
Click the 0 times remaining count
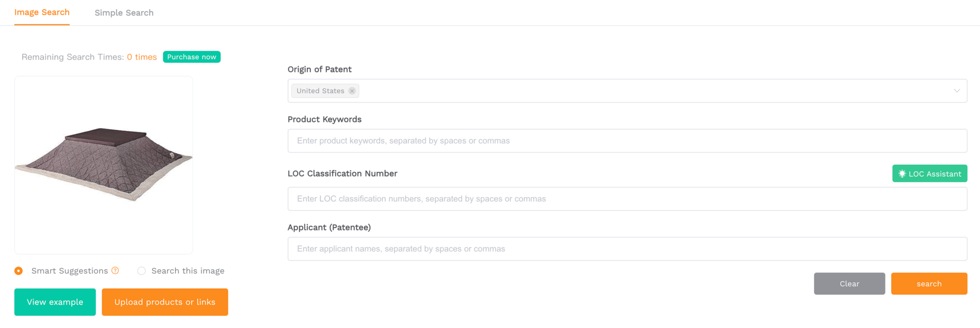(142, 57)
